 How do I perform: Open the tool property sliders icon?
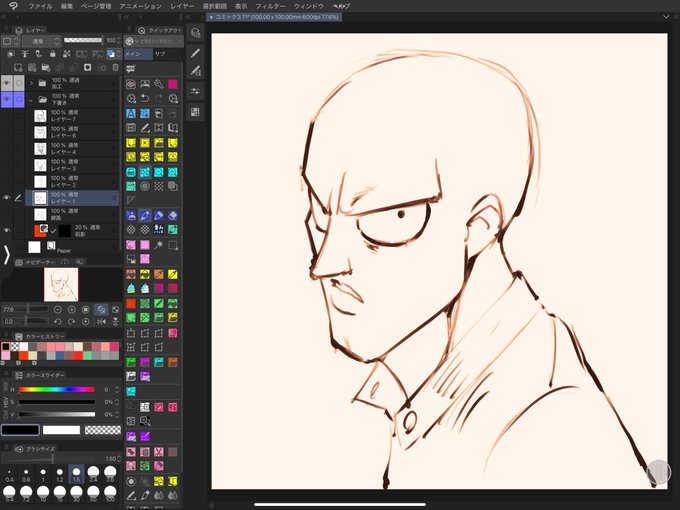(x=195, y=91)
